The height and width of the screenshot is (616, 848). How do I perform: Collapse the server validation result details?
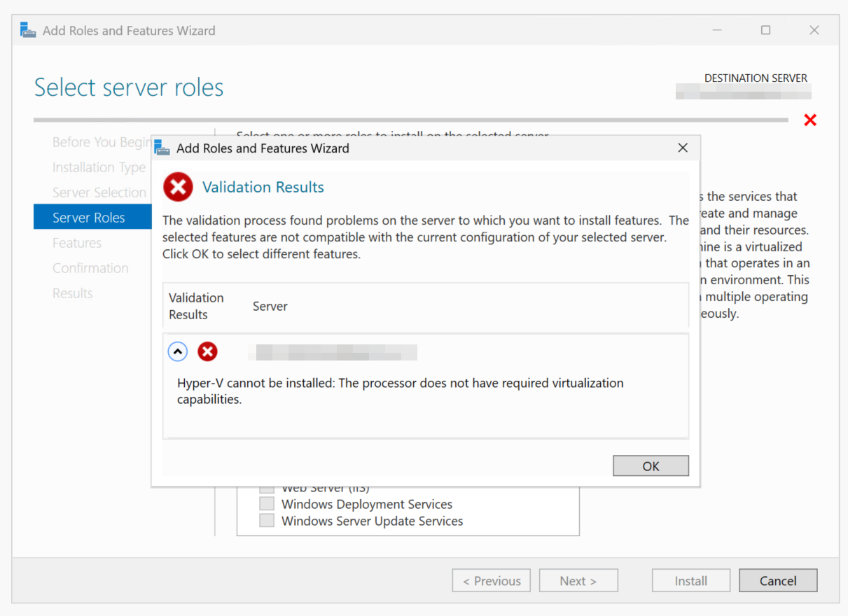178,351
